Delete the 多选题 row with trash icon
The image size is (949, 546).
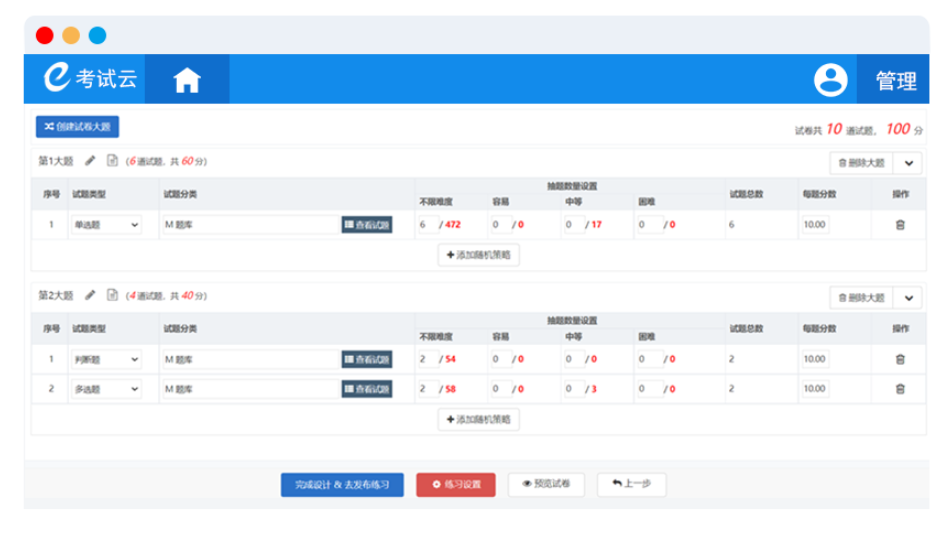pyautogui.click(x=900, y=389)
